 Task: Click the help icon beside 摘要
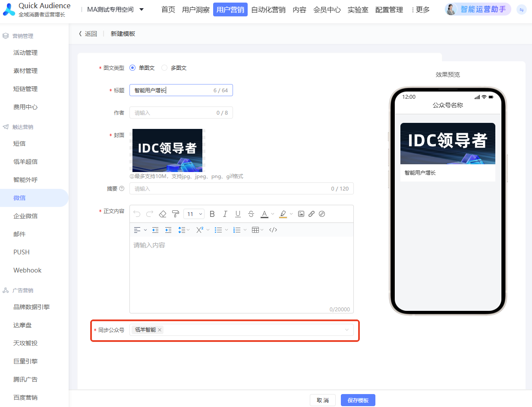coord(122,188)
